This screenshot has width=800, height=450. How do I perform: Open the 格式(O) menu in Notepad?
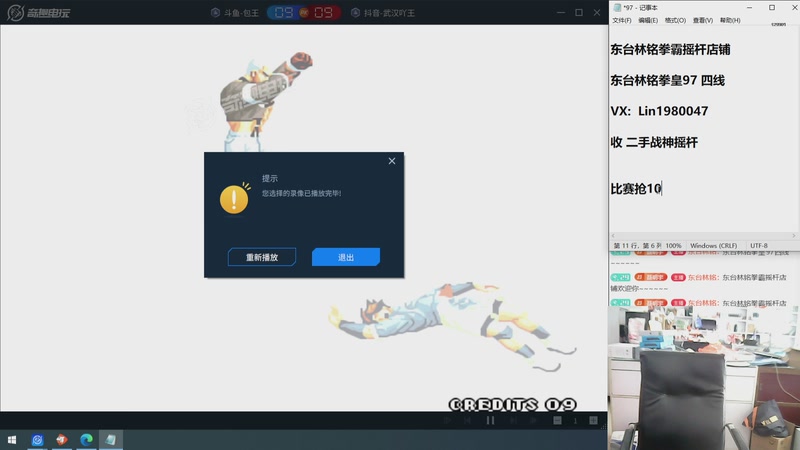pyautogui.click(x=675, y=20)
